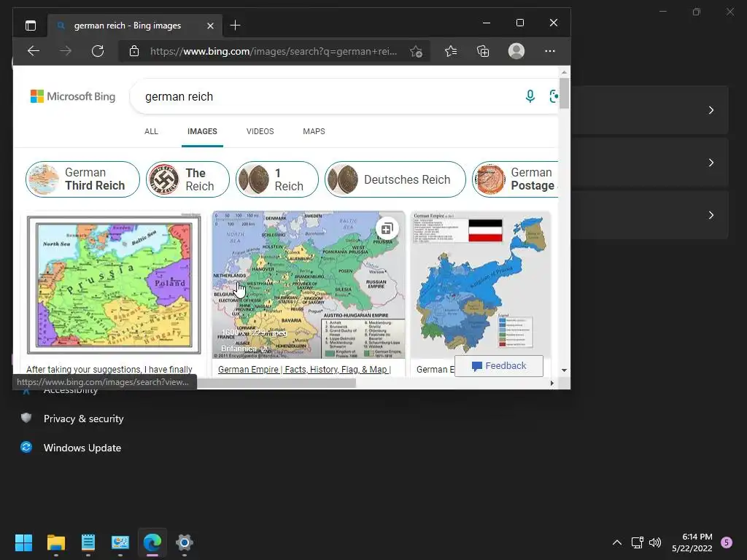The height and width of the screenshot is (560, 747).
Task: Switch to the ALL results tab
Action: pos(151,131)
